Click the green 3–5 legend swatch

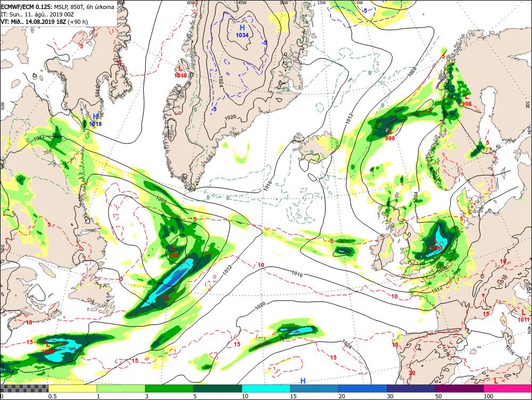[x=169, y=388]
